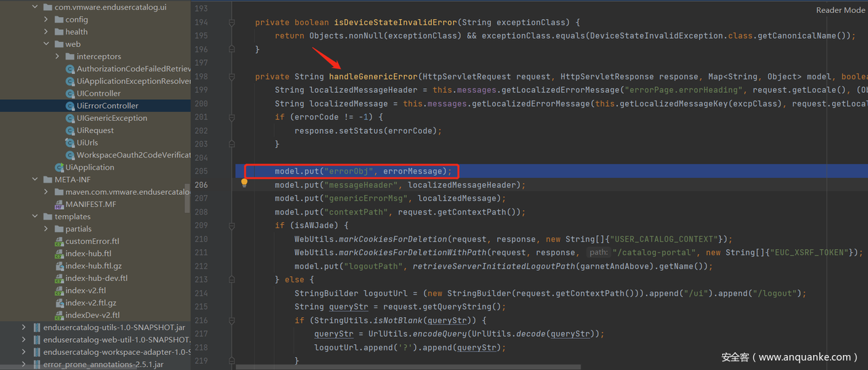This screenshot has height=370, width=868.
Task: Click the indexDev-v2.ftl file icon
Action: [x=59, y=314]
